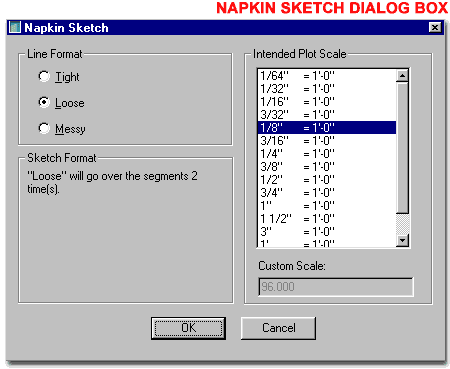This screenshot has height=369, width=450.
Task: Click the Napkin Sketch title bar icon
Action: tap(15, 27)
